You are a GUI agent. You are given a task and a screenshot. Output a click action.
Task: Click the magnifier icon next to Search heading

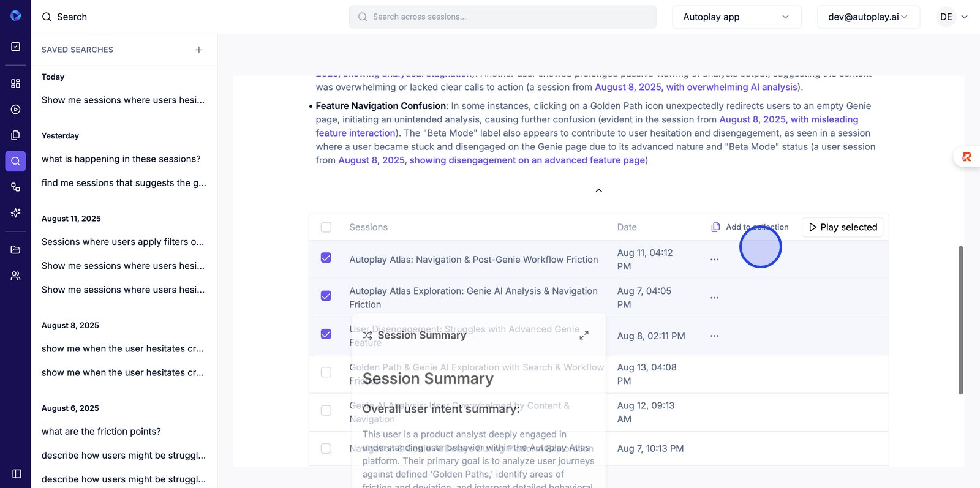click(47, 17)
